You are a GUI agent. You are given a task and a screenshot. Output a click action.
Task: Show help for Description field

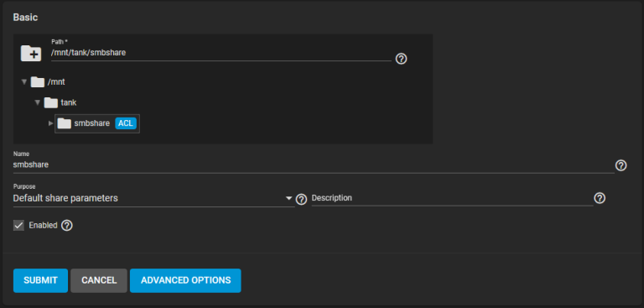[600, 198]
